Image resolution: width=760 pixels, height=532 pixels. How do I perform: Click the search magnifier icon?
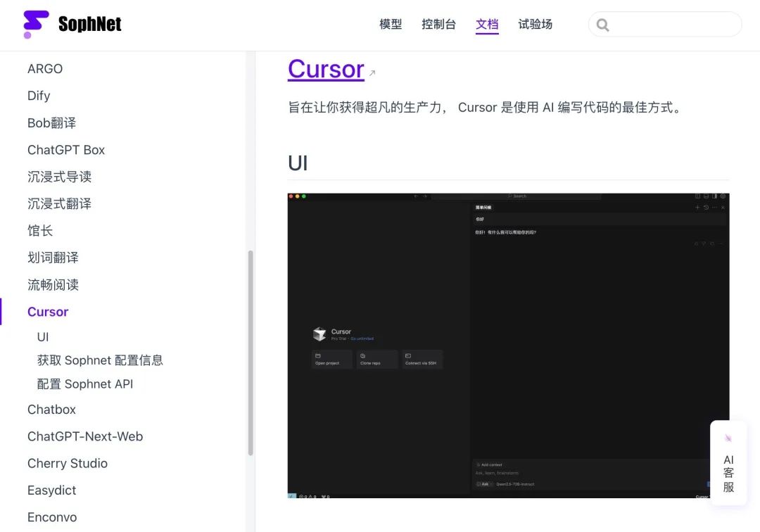tap(602, 25)
